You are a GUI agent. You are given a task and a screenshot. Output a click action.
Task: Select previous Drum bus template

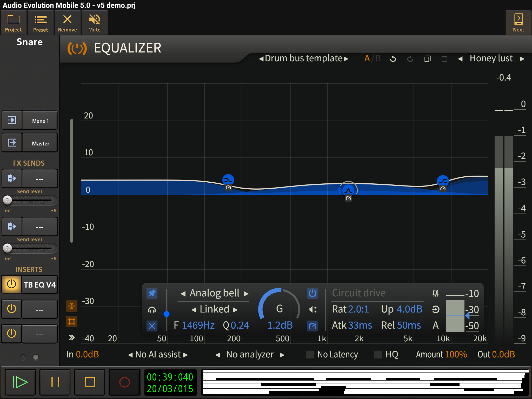[261, 59]
